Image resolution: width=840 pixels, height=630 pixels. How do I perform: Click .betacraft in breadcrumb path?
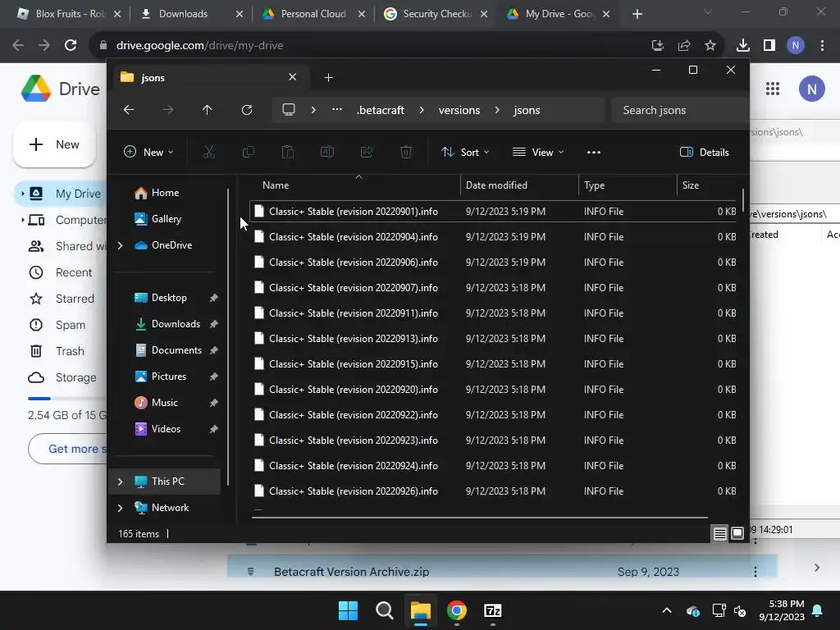[x=381, y=110]
